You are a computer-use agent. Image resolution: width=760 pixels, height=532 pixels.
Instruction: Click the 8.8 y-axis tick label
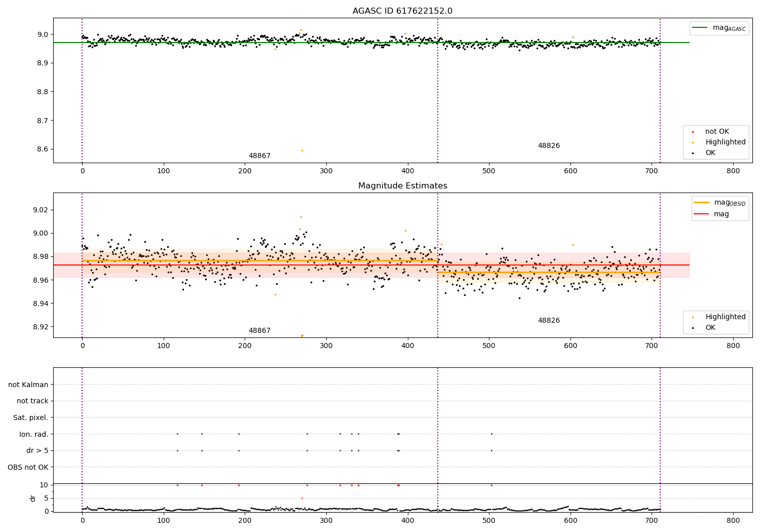(42, 92)
